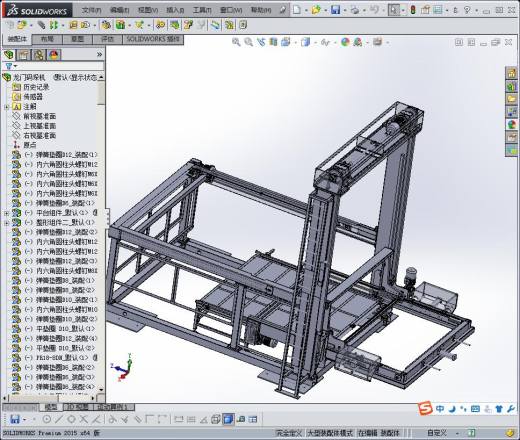
Task: Click the Save floppy disk icon in top toolbar
Action: tap(335, 10)
